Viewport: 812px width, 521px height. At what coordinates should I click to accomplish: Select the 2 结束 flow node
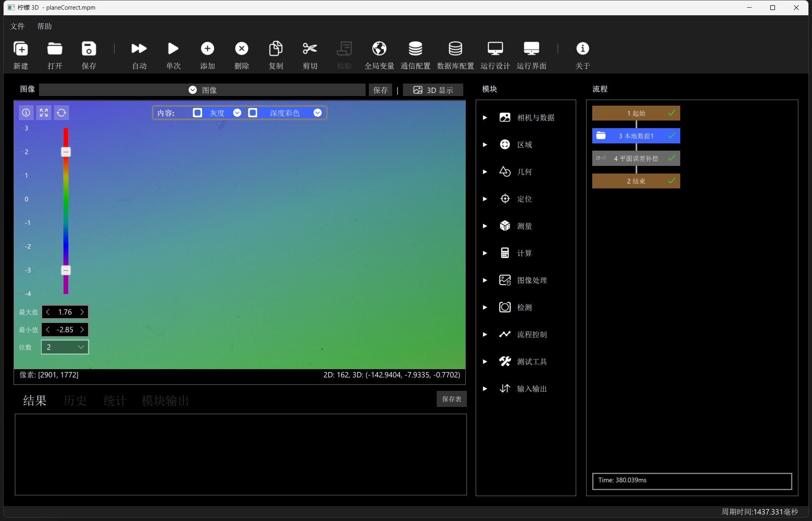[x=636, y=181]
